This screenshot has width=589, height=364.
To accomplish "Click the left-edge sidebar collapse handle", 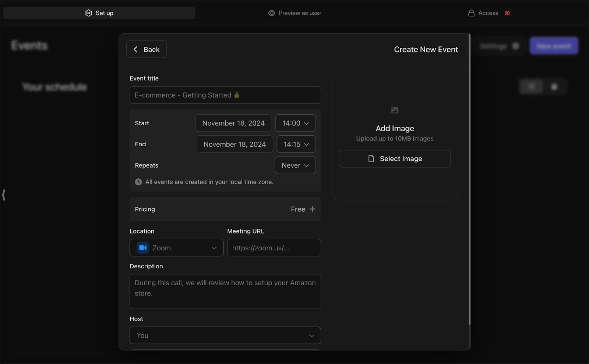I will pyautogui.click(x=4, y=195).
